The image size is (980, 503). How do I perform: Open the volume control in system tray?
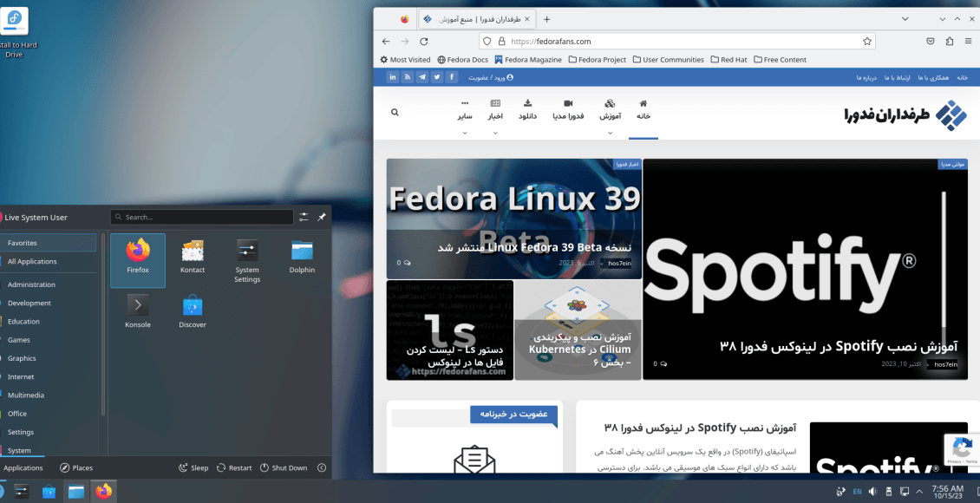pos(873,491)
